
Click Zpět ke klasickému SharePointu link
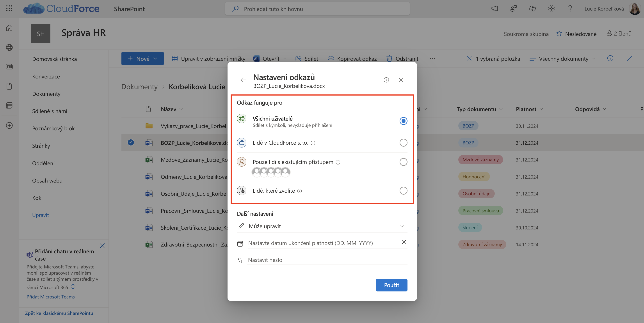point(59,313)
